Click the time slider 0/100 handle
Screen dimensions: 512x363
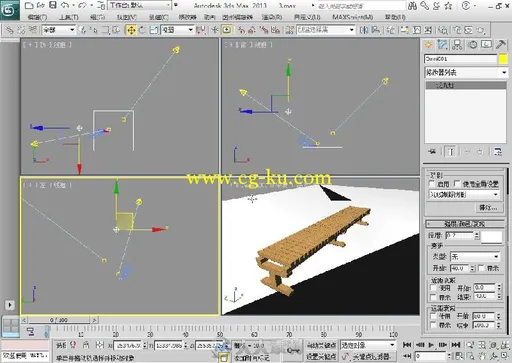pyautogui.click(x=59, y=320)
